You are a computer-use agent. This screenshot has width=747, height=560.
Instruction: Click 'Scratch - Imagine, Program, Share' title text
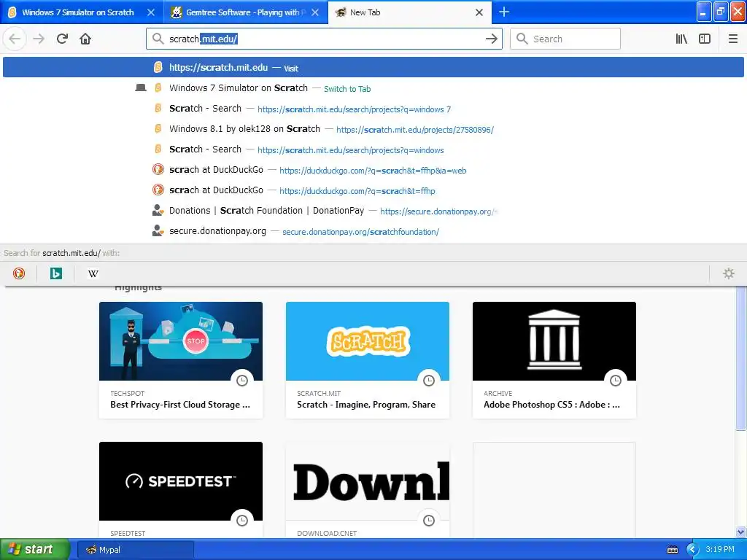tap(366, 404)
